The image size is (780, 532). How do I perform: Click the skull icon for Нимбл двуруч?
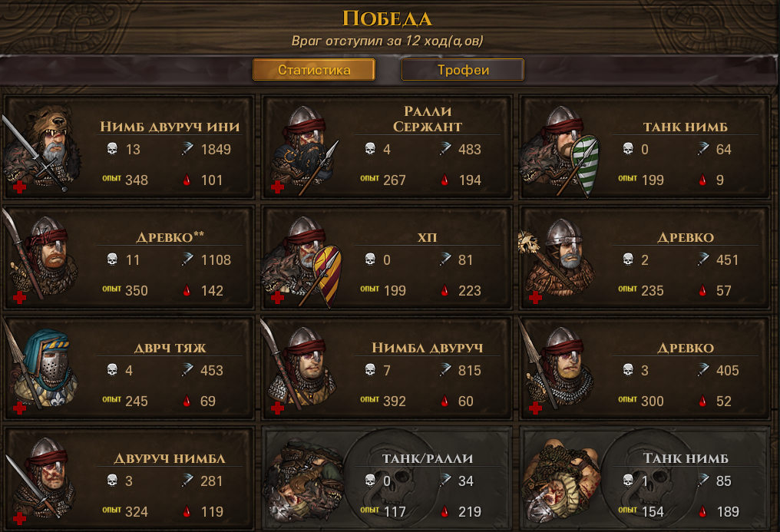(370, 370)
